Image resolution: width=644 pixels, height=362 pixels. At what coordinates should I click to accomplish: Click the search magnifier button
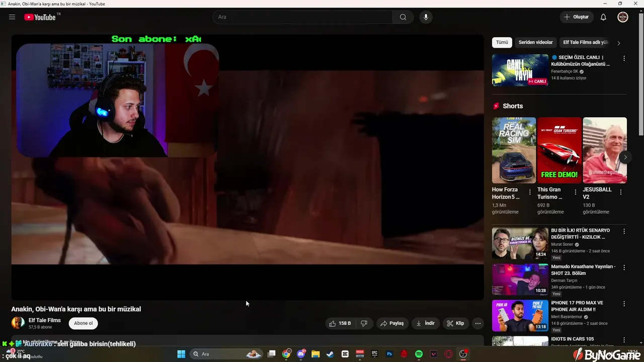click(x=403, y=17)
